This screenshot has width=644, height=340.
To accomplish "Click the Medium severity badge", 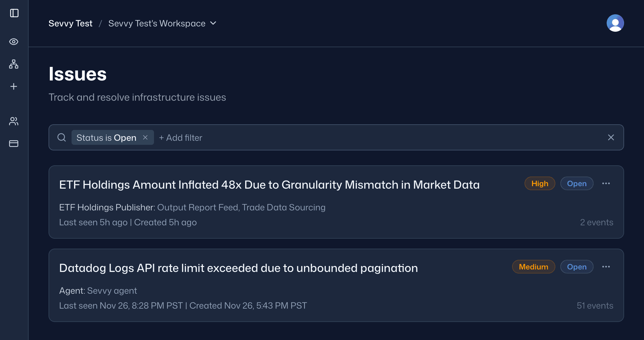I will click(533, 267).
